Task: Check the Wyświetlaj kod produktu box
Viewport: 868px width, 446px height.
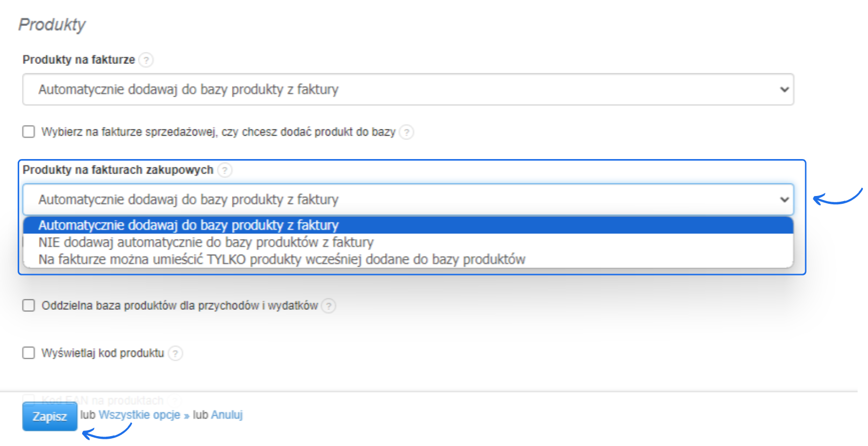Action: pyautogui.click(x=29, y=353)
